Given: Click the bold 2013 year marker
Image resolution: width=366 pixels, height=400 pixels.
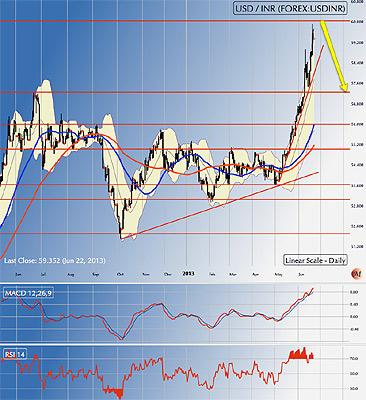Looking at the screenshot, I should click(x=188, y=274).
